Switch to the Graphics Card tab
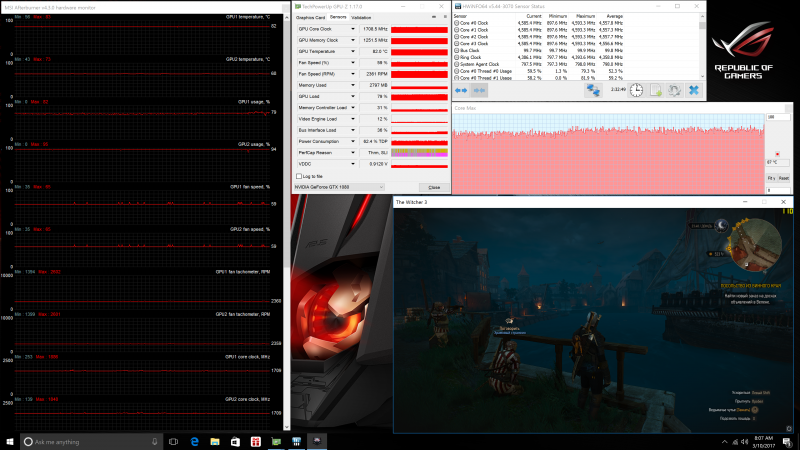Viewport: 800px width, 450px height. [310, 17]
